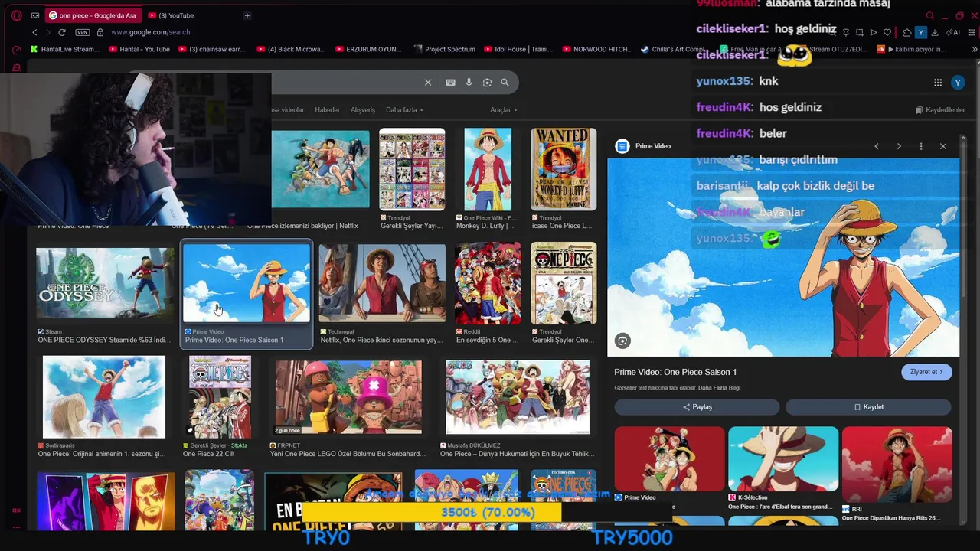Screen dimensions: 980x551
Task: Submit search with magnifier icon
Action: [x=505, y=82]
